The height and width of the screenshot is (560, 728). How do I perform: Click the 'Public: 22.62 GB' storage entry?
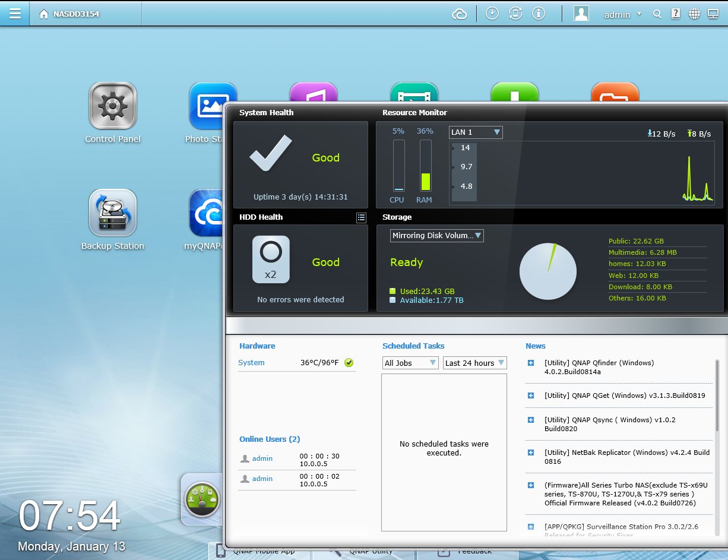[636, 241]
